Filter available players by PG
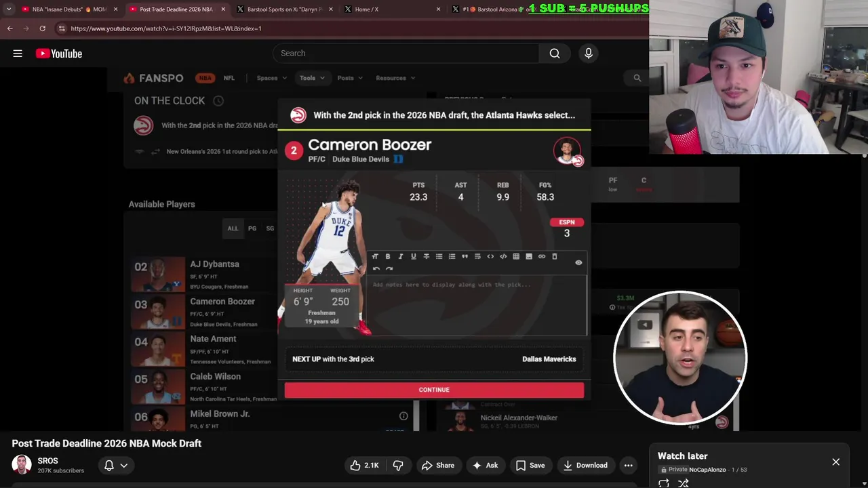Screen dimensions: 868x488 (x=252, y=228)
